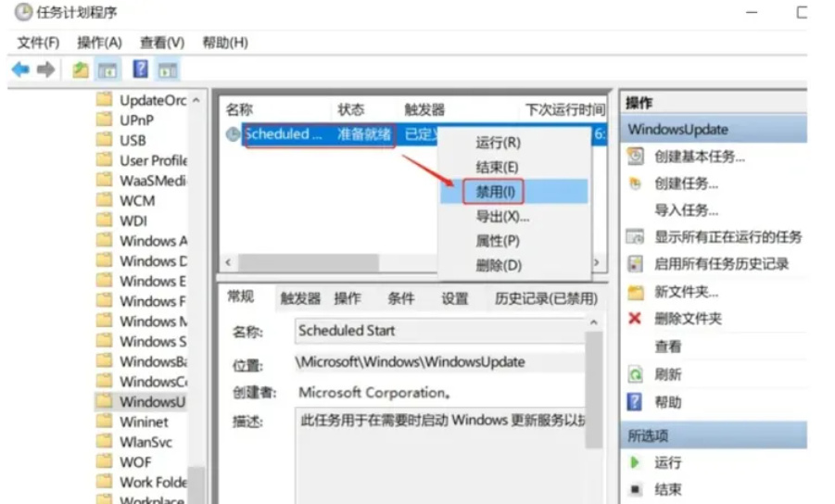Image resolution: width=835 pixels, height=504 pixels.
Task: Click the 显示所有正在运行的任务 icon
Action: tap(636, 237)
